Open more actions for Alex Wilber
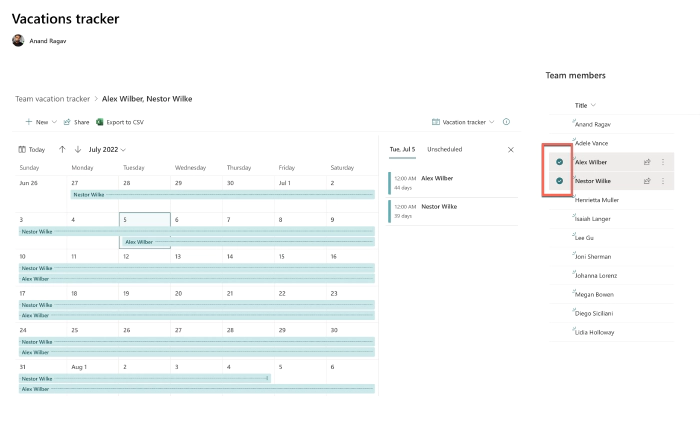The width and height of the screenshot is (700, 422). point(663,162)
